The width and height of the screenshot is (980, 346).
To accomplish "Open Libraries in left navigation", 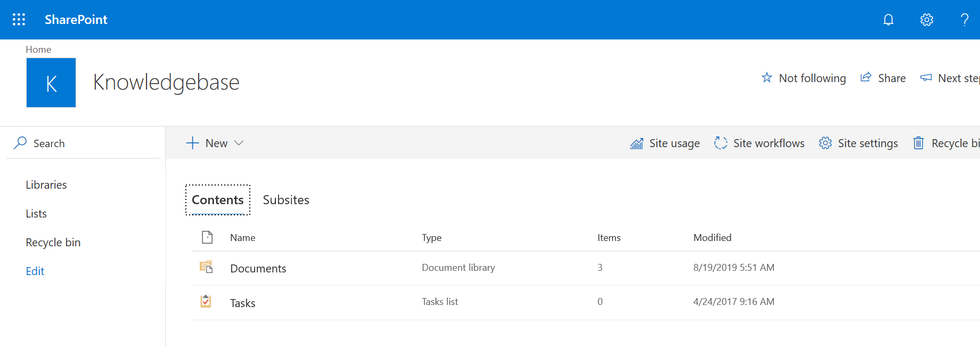I will tap(46, 185).
